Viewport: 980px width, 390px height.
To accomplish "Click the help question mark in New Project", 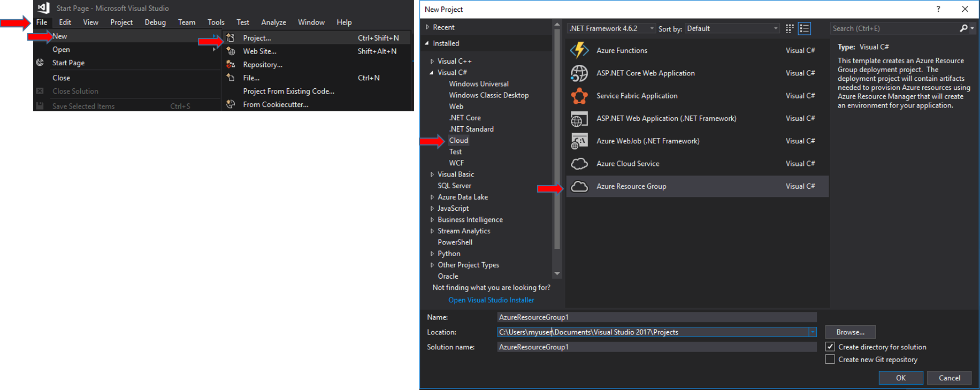I will tap(938, 9).
